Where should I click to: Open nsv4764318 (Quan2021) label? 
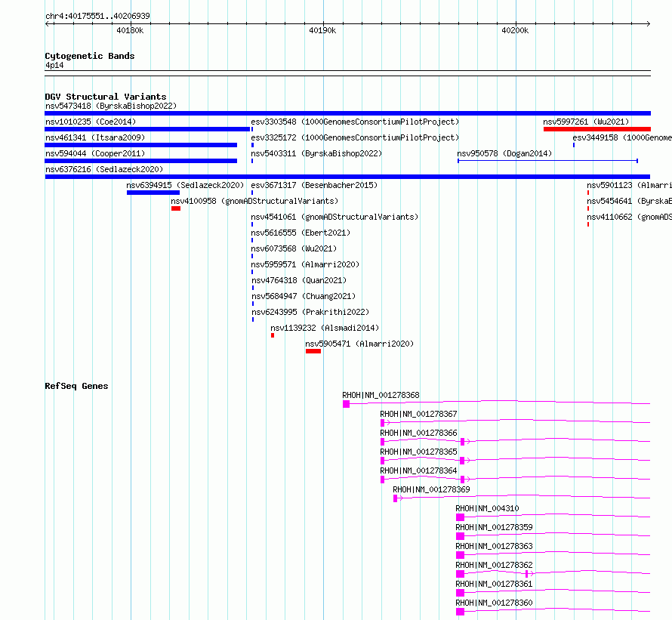299,280
